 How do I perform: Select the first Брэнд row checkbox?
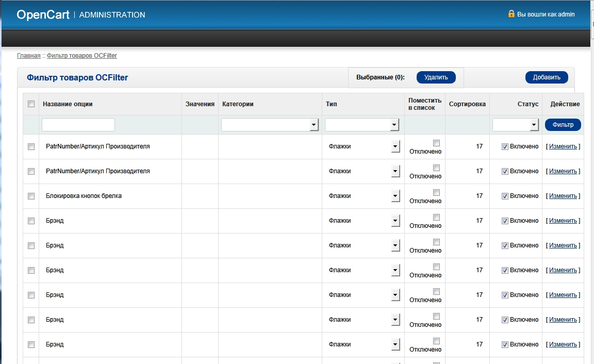31,221
